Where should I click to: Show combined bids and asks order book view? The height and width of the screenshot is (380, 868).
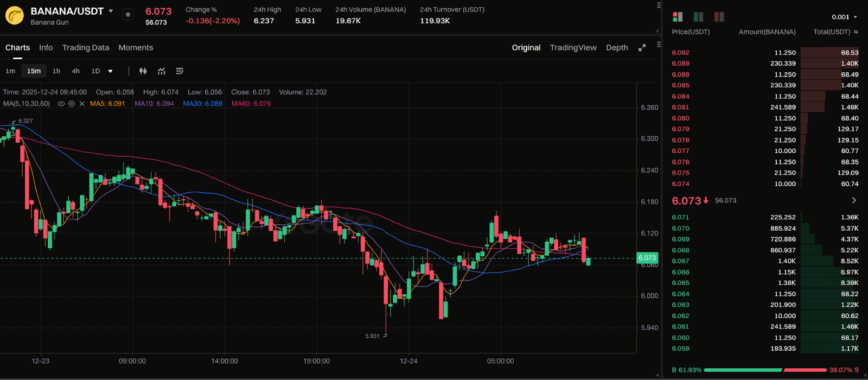coord(678,17)
